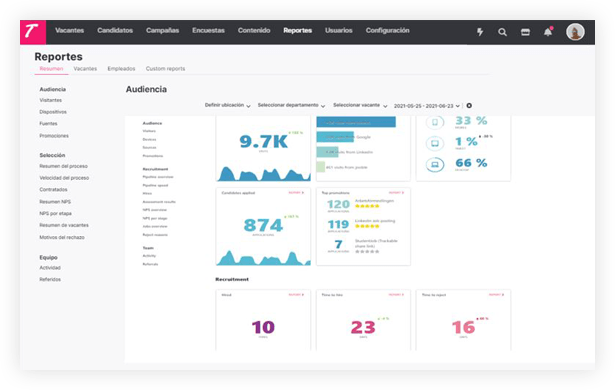Open the user profile avatar

[575, 32]
